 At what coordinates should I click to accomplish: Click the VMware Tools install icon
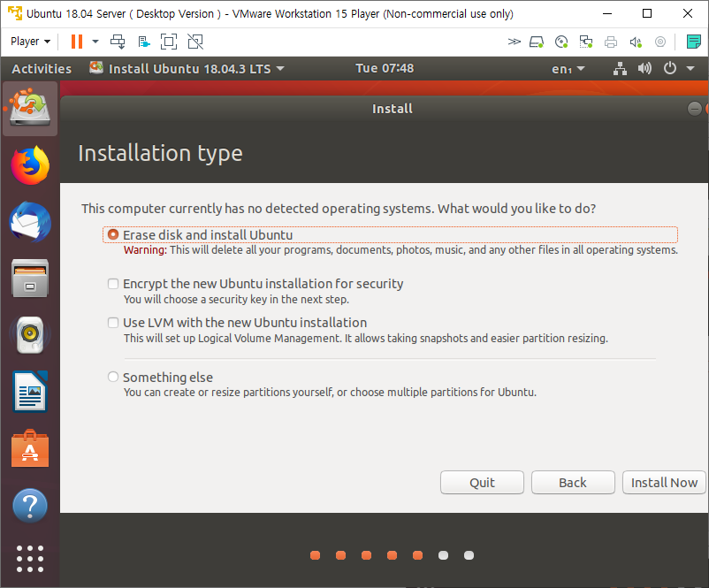point(144,42)
